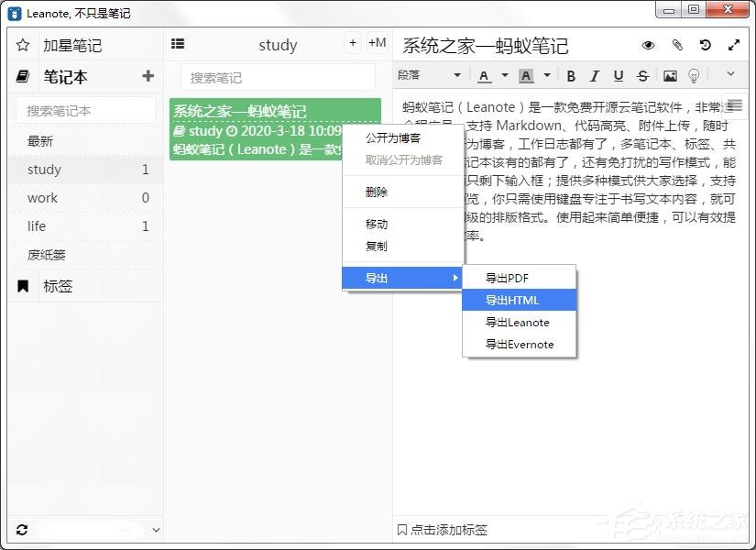Click the notebook icon beside 笔记本
This screenshot has width=756, height=550.
tap(23, 77)
